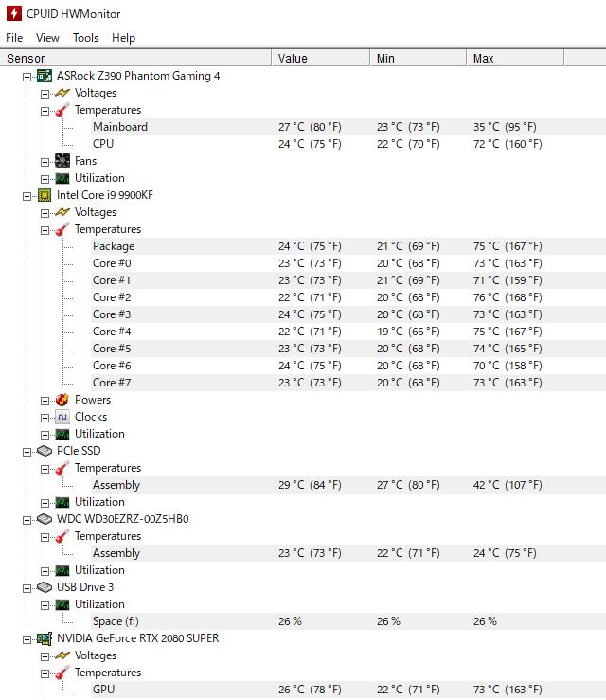Open the View menu
606x700 pixels.
coord(47,38)
